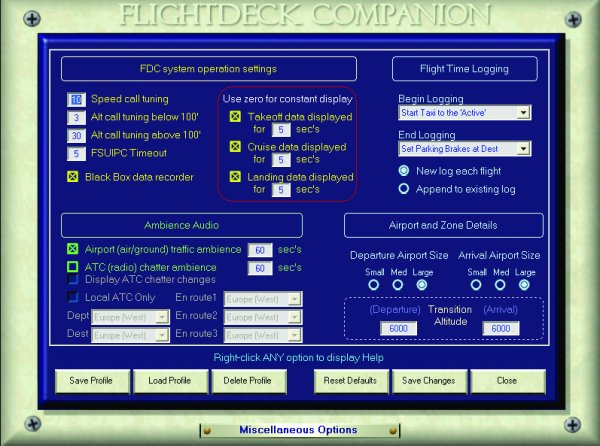Click Airport traffic ambience seconds field
The height and width of the screenshot is (446, 600).
(x=260, y=250)
